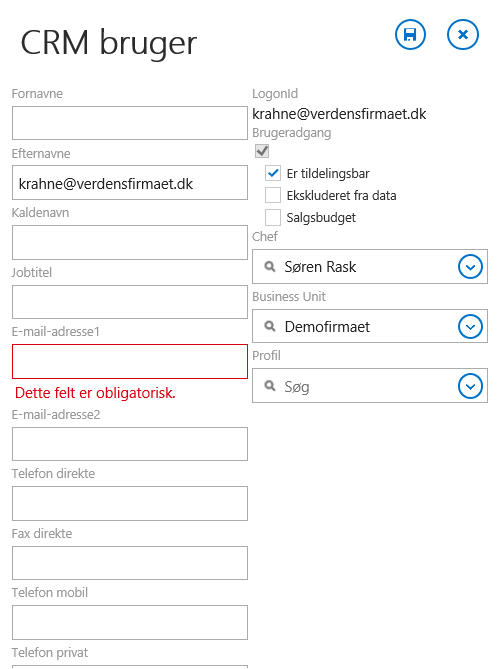Image resolution: width=501 pixels, height=669 pixels.
Task: Focus the Jobtitel text box
Action: pyautogui.click(x=130, y=302)
